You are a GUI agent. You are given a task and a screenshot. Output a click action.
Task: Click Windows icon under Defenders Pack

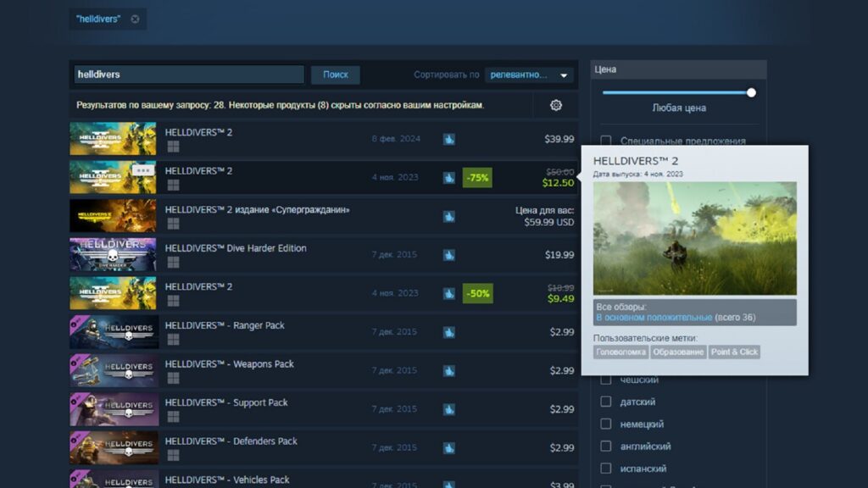[x=173, y=455]
